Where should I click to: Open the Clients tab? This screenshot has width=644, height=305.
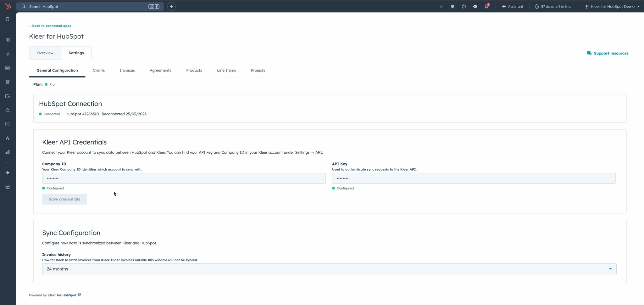99,71
